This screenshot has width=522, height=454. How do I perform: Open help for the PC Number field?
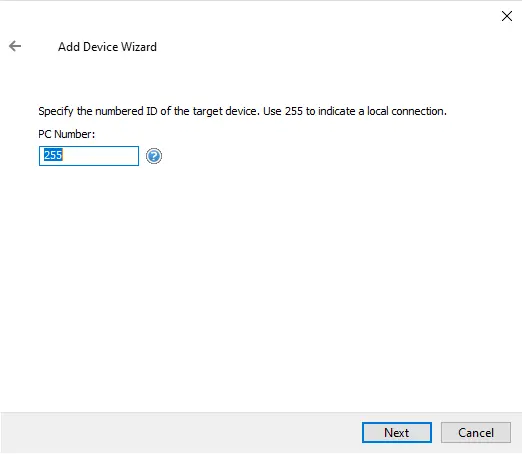click(154, 156)
